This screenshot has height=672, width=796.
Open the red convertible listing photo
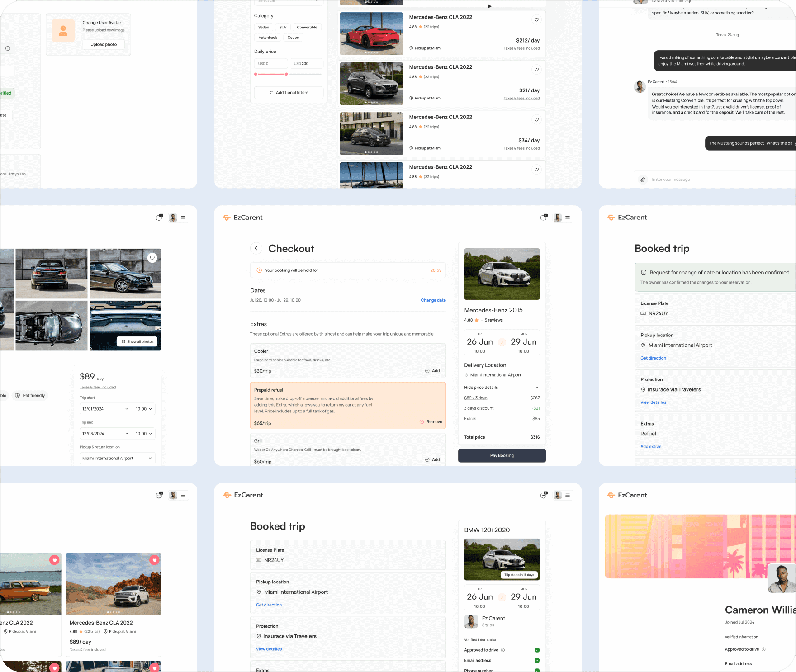[x=371, y=33]
